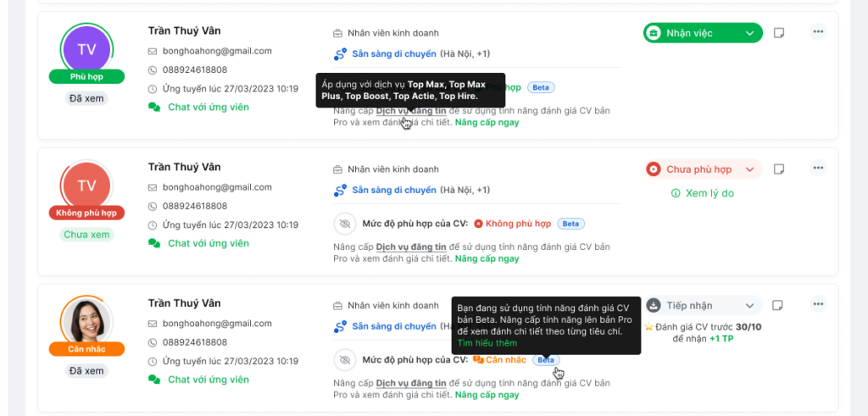Click the clock icon on the Không phù hợp card
Viewport: 868px width, 416px height.
click(x=153, y=225)
